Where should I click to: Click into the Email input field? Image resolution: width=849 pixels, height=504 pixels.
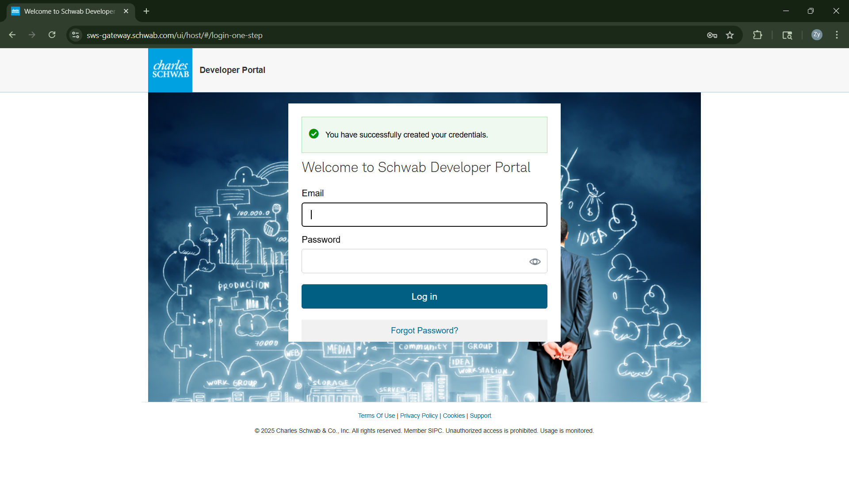[x=424, y=214]
